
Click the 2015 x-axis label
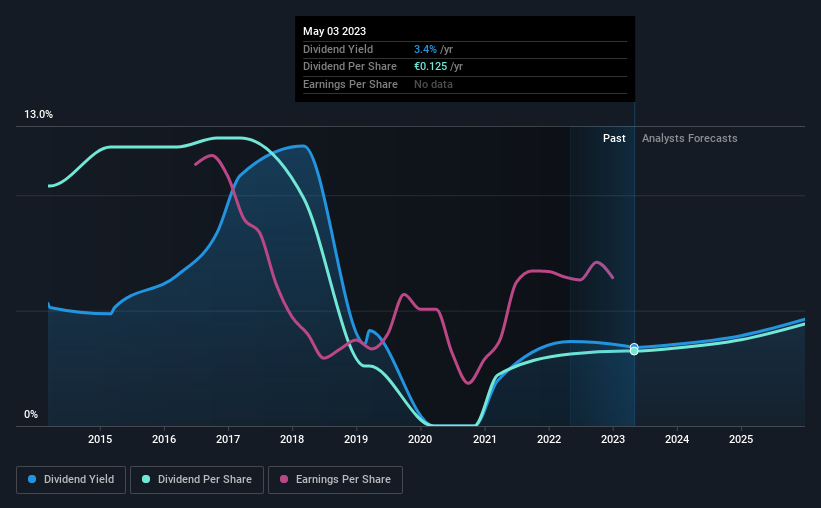[x=100, y=439]
